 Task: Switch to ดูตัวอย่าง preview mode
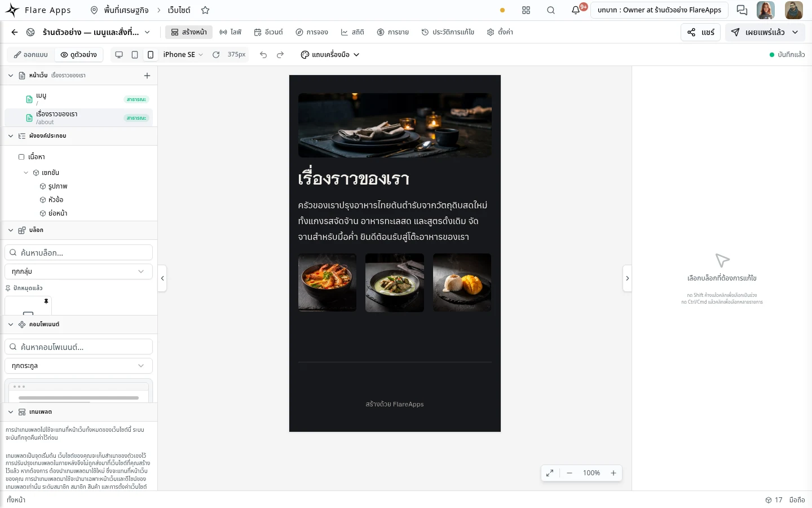(79, 55)
